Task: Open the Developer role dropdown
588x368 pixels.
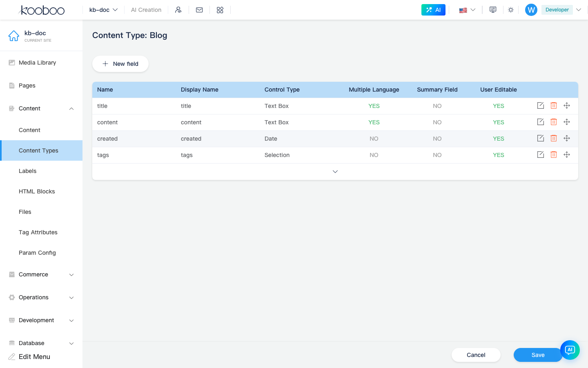Action: click(561, 10)
